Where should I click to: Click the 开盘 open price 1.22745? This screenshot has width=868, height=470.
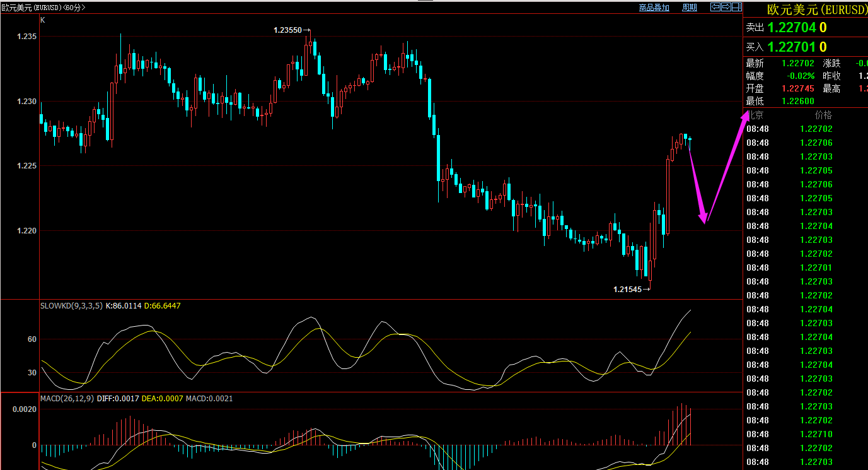[x=798, y=88]
